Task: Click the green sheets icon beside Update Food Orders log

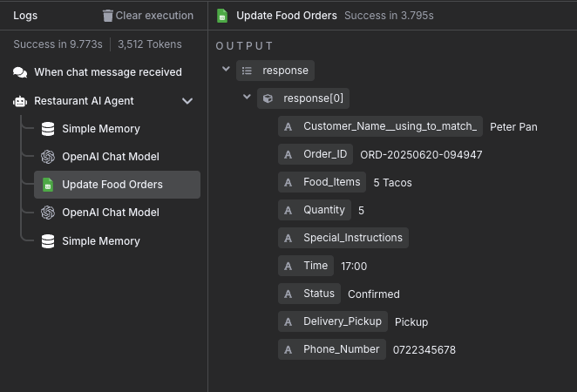Action: (x=48, y=185)
